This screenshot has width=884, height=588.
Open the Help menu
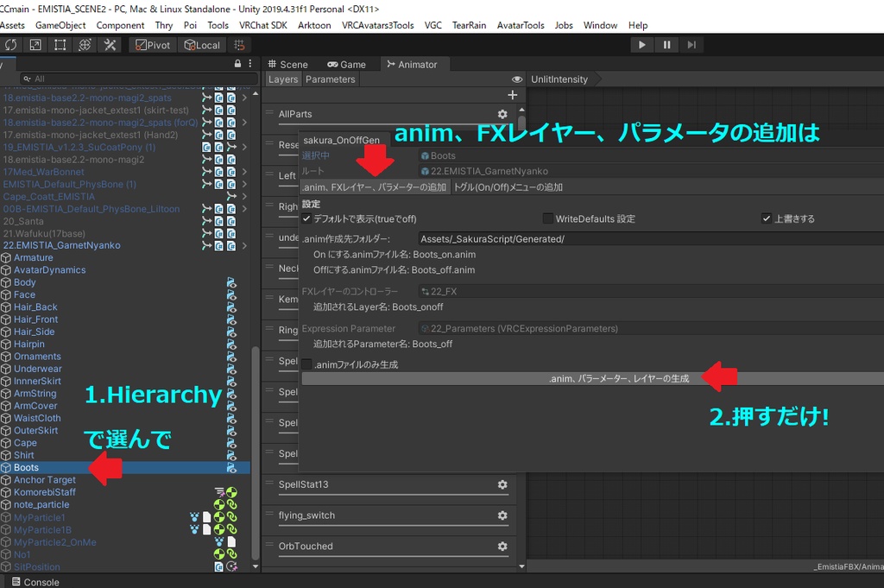click(x=638, y=25)
